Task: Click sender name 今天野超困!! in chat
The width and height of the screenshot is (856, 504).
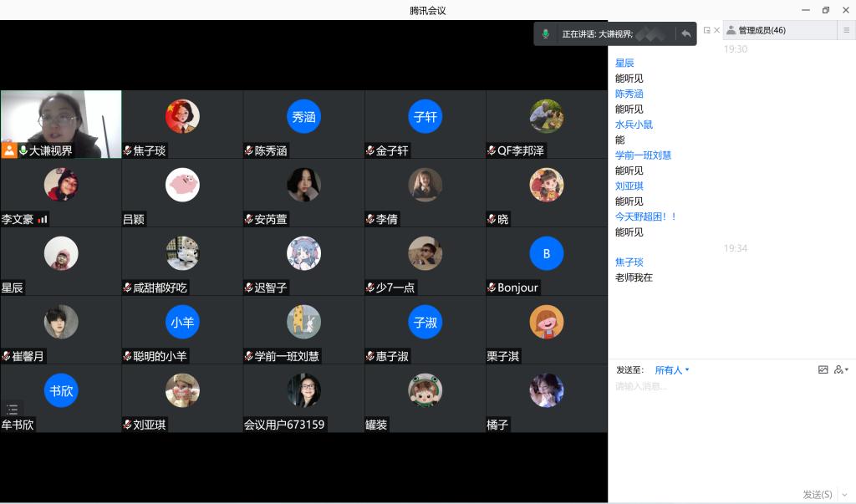Action: (x=645, y=216)
